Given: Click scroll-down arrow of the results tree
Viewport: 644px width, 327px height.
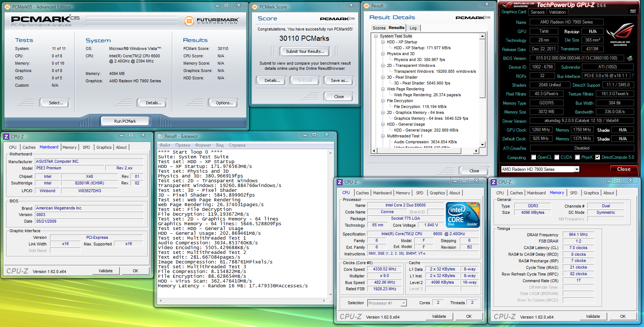Looking at the screenshot, I should point(482,144).
